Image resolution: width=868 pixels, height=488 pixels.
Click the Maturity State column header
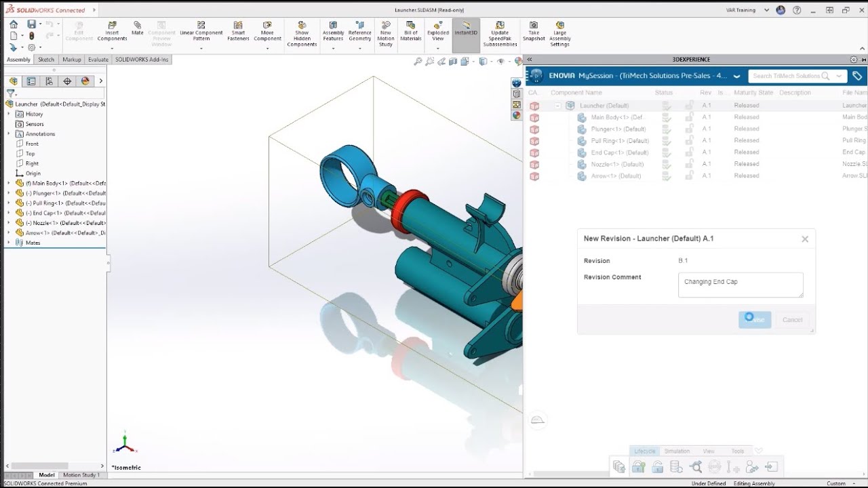click(753, 93)
